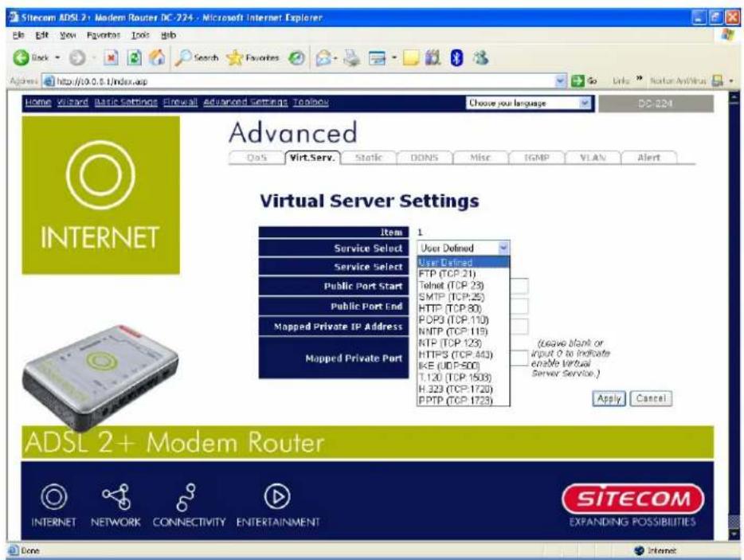Open the Edit menu

pos(41,35)
